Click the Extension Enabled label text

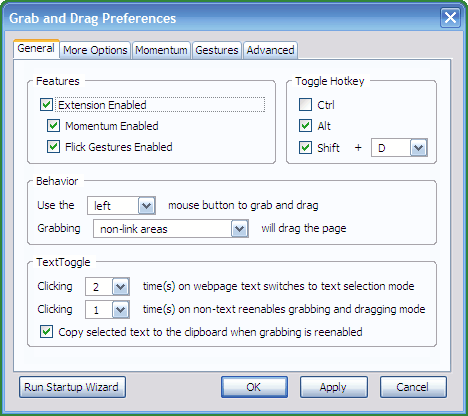point(102,105)
